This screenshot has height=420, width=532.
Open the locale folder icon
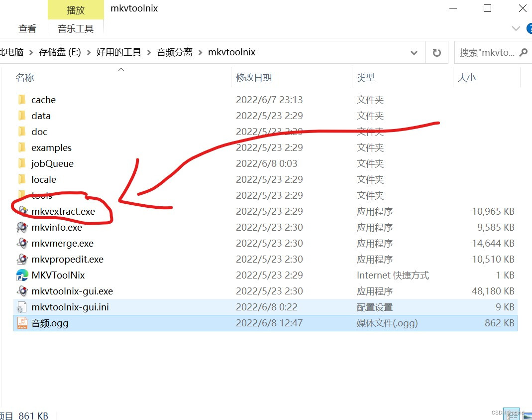(x=22, y=180)
